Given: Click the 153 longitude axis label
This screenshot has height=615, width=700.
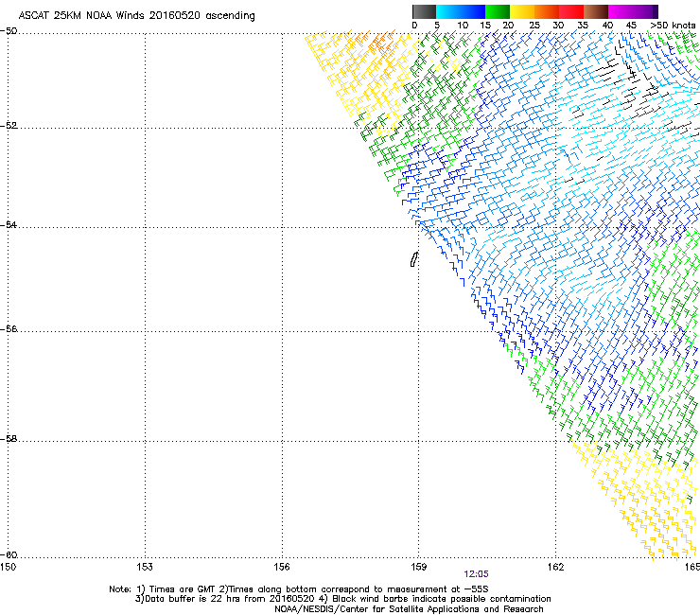Looking at the screenshot, I should [145, 567].
